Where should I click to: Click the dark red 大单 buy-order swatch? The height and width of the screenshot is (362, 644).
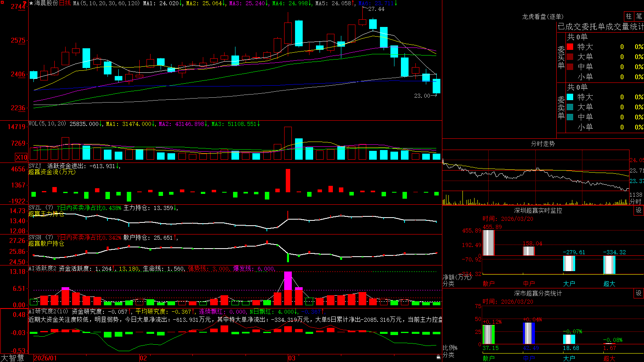570,57
